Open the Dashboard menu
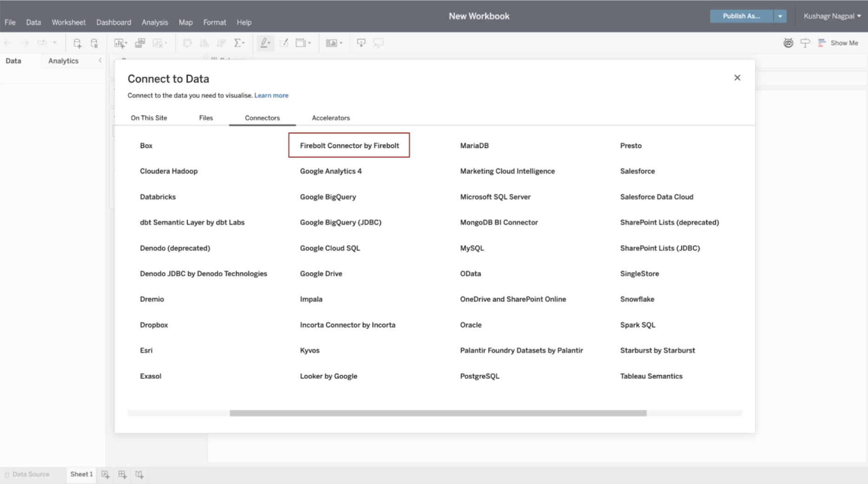The height and width of the screenshot is (484, 868). click(114, 22)
